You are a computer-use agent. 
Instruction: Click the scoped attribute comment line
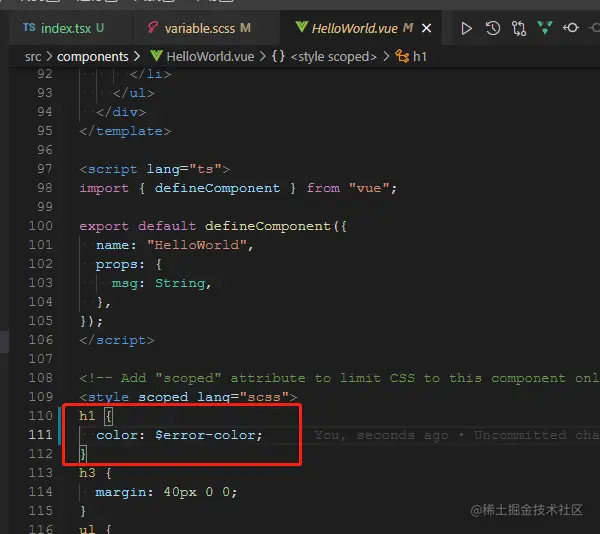pos(339,378)
